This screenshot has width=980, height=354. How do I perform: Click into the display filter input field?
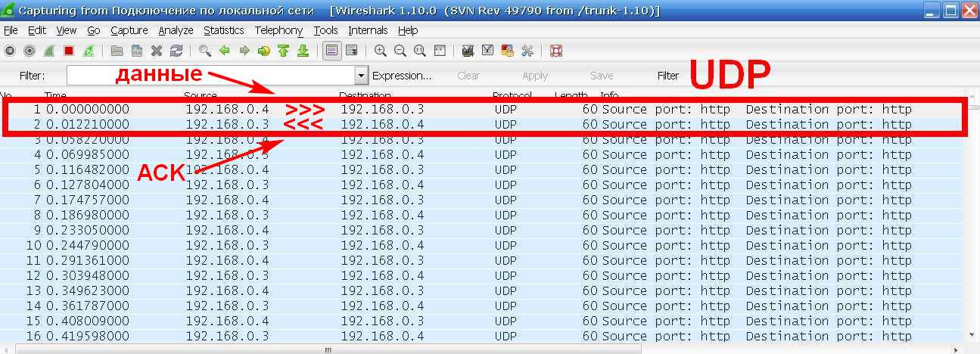pyautogui.click(x=210, y=76)
